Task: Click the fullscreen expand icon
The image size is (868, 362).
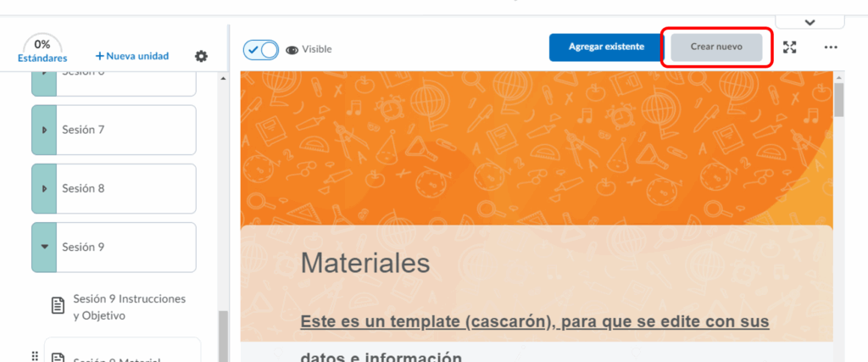Action: pos(790,47)
